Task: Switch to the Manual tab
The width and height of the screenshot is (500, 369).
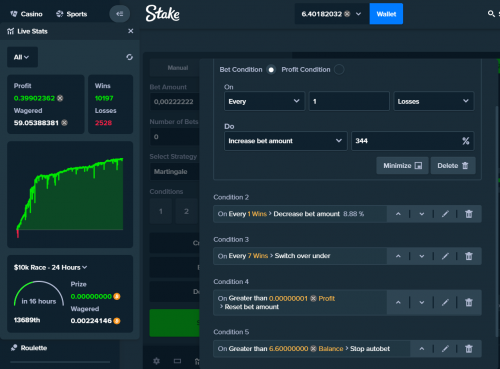Action: click(177, 68)
